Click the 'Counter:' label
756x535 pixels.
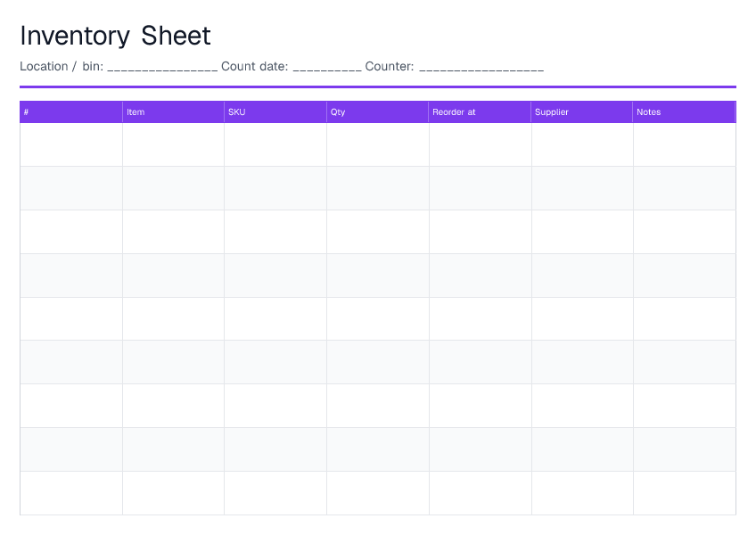(390, 66)
